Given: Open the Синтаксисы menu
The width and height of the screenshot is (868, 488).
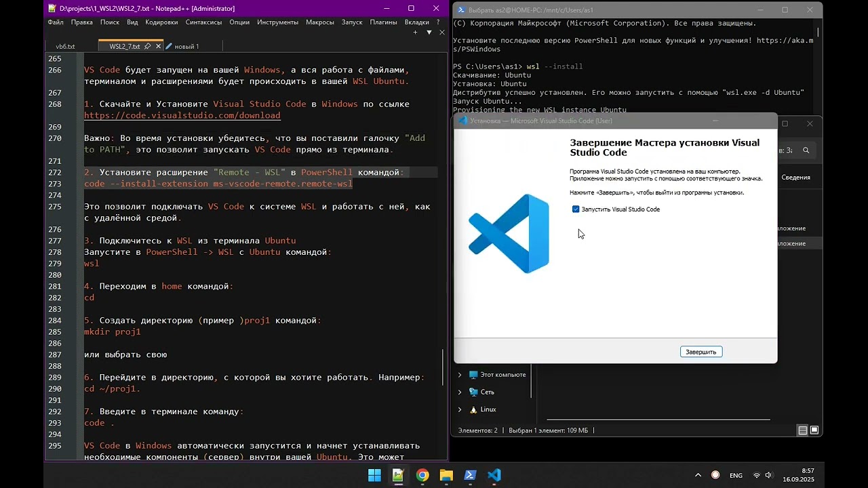Looking at the screenshot, I should click(x=203, y=22).
